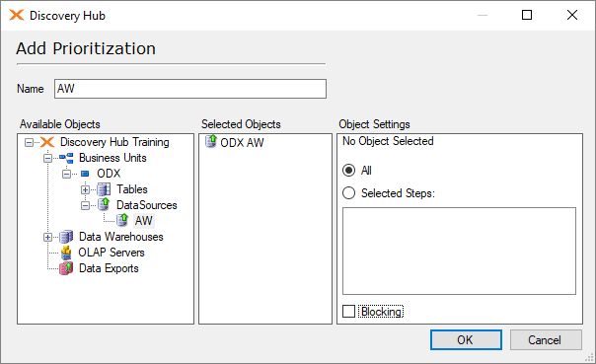Click the Data Exports icon

tap(66, 268)
